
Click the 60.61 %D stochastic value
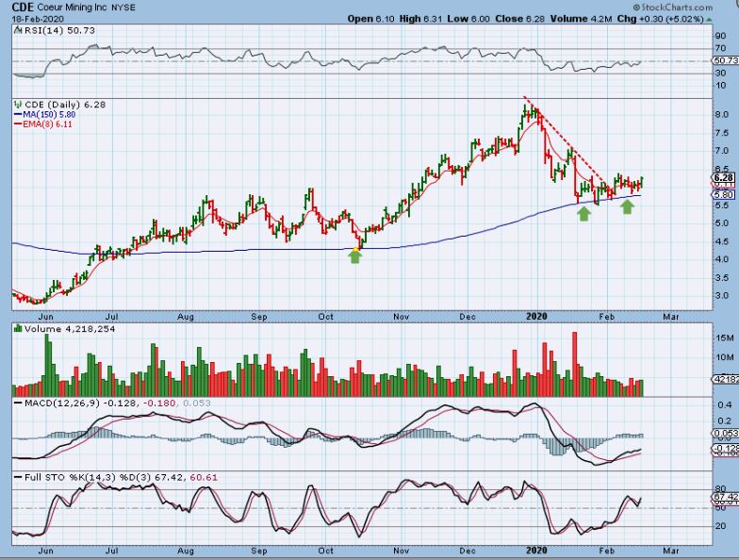[204, 477]
